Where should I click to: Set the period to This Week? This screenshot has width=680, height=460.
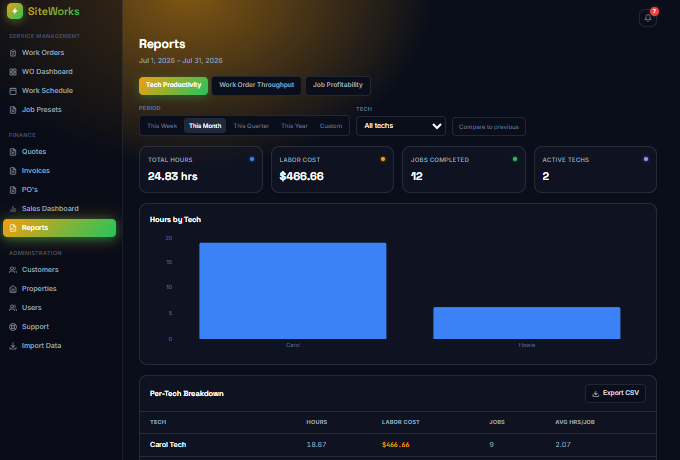162,126
